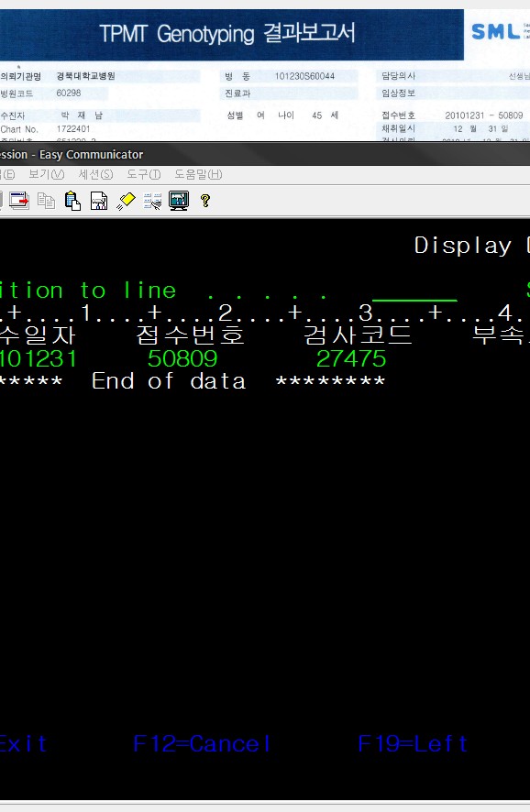
Task: Open the display settings monitor icon
Action: coord(179,201)
